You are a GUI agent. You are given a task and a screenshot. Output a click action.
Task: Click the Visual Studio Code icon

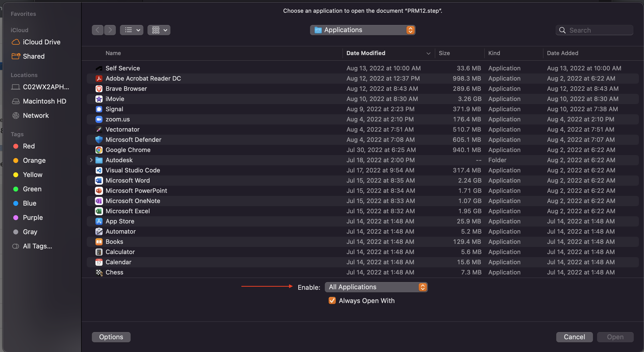(99, 170)
